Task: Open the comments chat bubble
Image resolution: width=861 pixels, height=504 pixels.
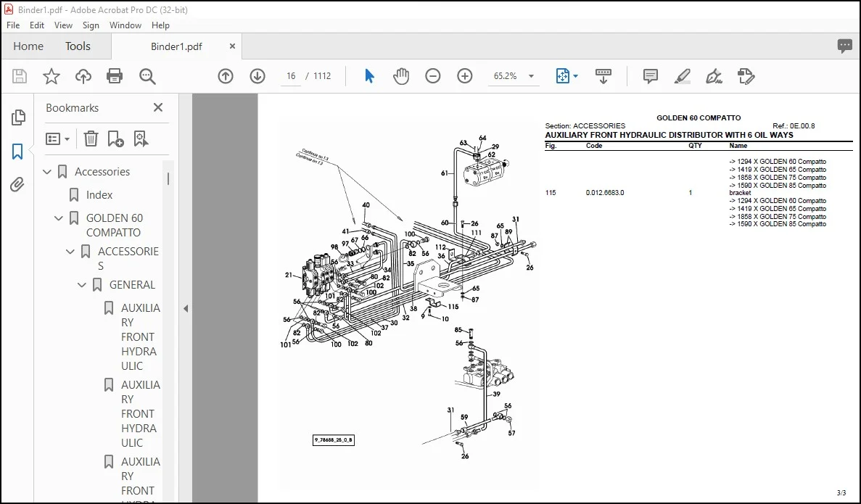Action: (844, 46)
